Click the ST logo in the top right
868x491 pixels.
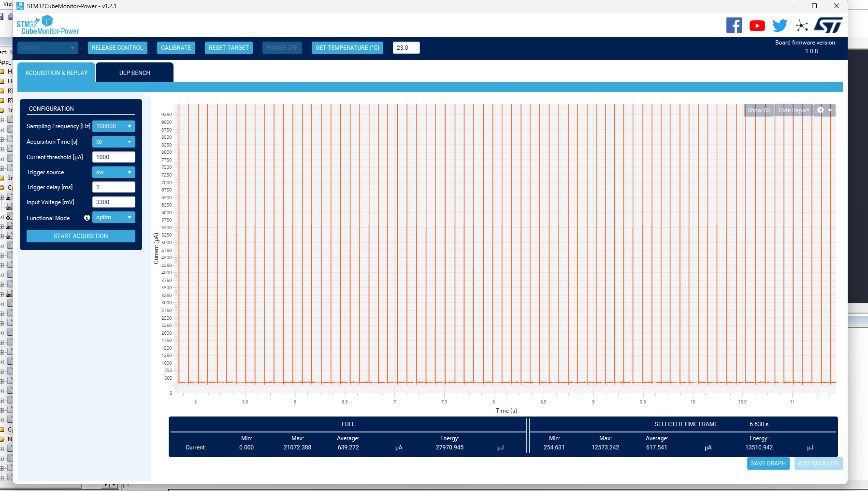point(829,25)
